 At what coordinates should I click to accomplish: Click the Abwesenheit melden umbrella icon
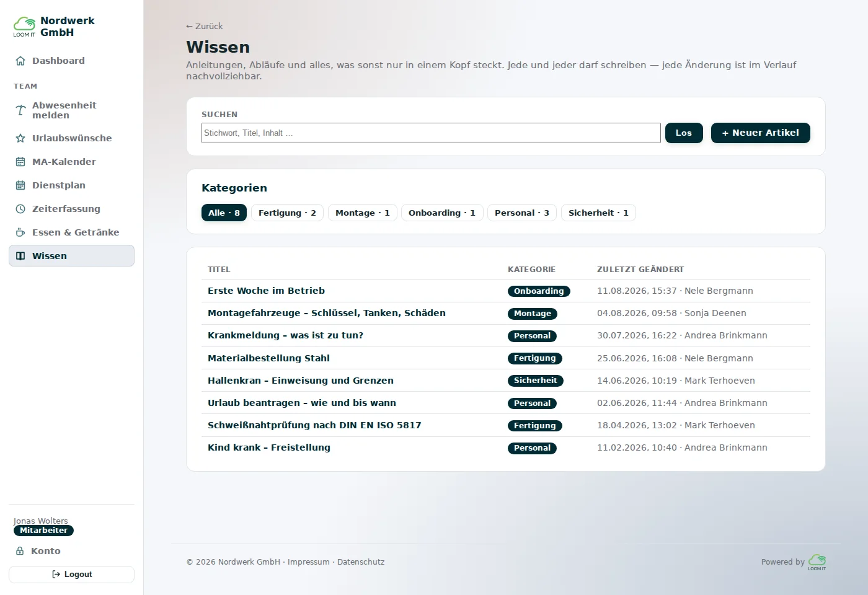[x=20, y=110]
